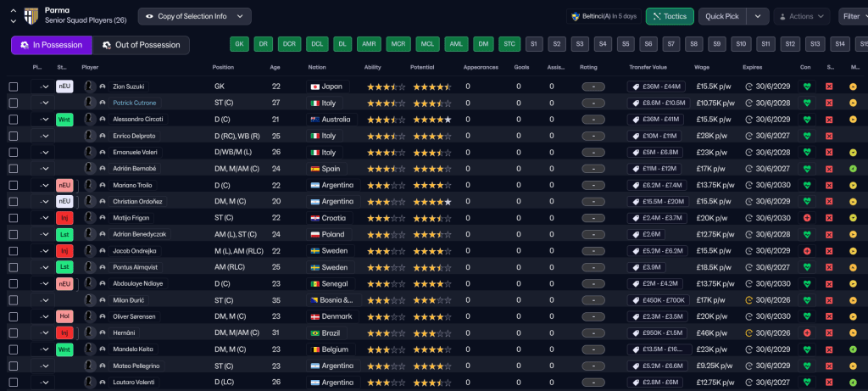The image size is (868, 391).
Task: Click the Filter button
Action: click(851, 16)
